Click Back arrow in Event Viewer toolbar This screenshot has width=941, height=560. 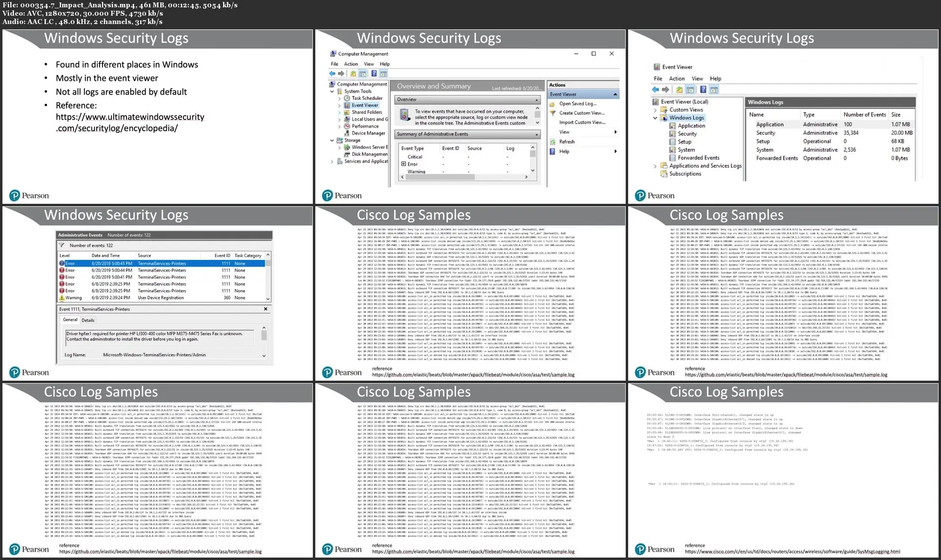[656, 89]
